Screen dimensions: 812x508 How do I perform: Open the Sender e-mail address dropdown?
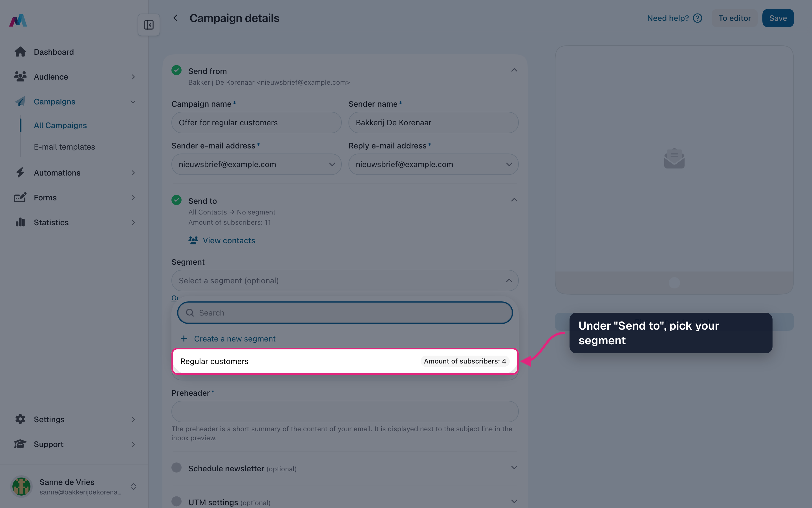[x=256, y=164]
